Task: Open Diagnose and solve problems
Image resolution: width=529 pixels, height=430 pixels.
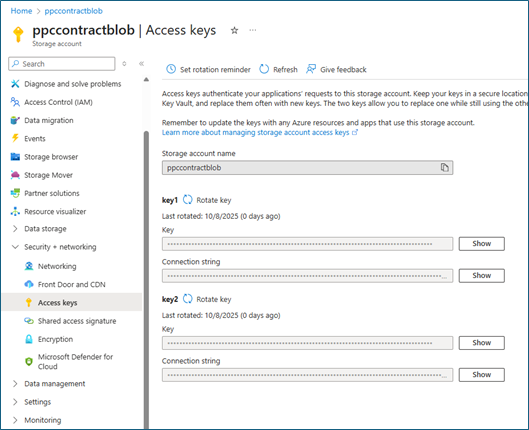Action: tap(73, 84)
